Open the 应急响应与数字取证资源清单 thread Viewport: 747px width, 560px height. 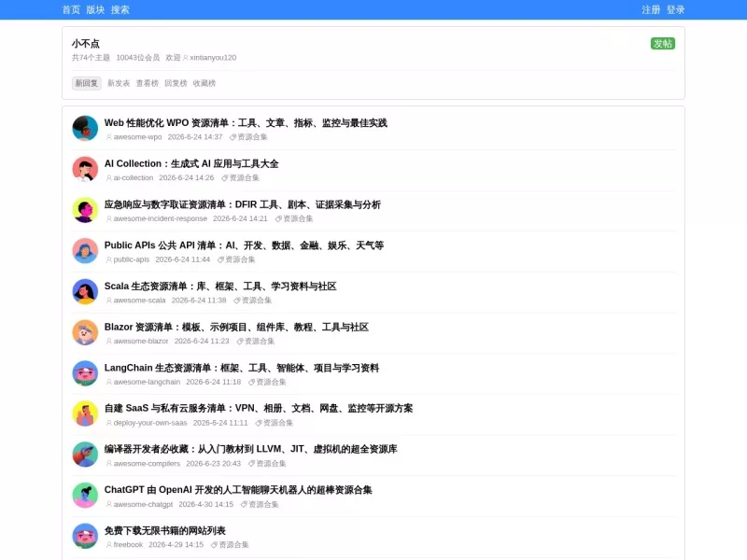coord(243,204)
